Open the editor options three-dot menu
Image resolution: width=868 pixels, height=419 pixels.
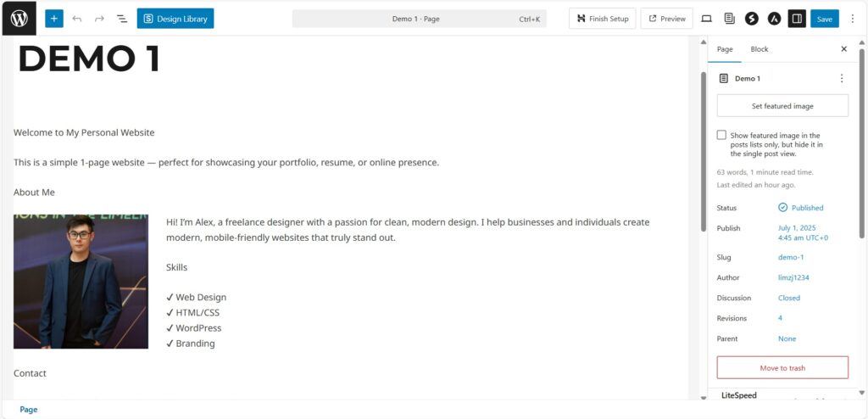853,19
